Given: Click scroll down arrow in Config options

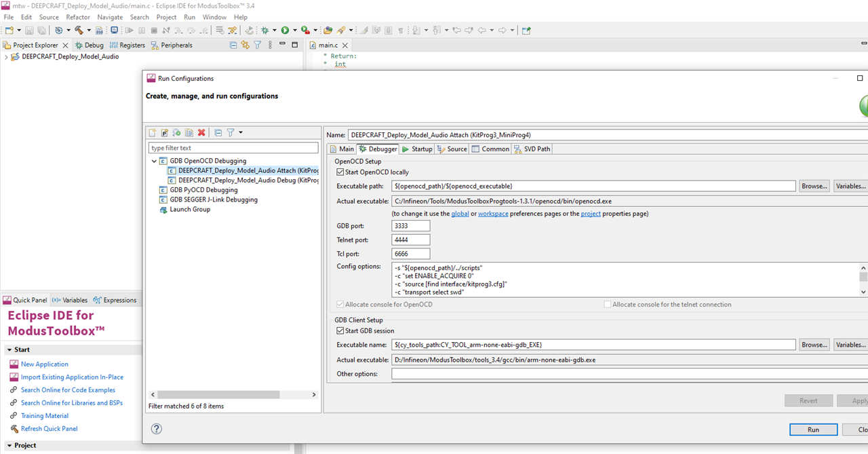Looking at the screenshot, I should [863, 292].
